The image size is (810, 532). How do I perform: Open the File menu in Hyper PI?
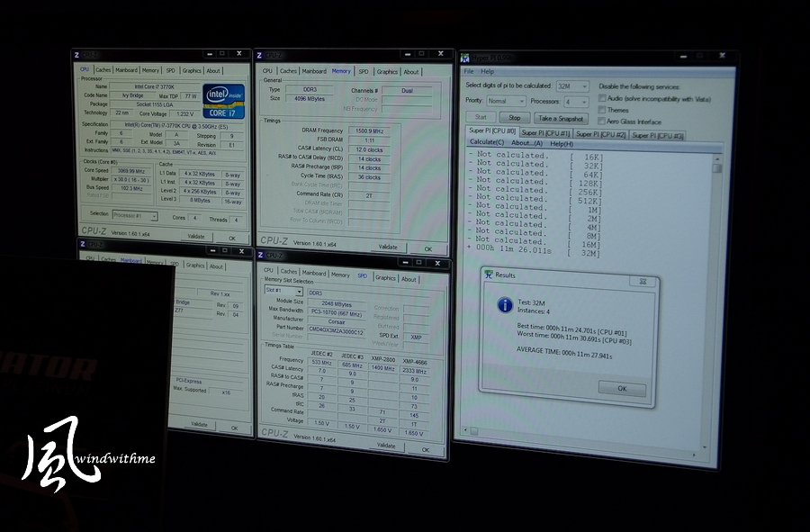click(469, 71)
